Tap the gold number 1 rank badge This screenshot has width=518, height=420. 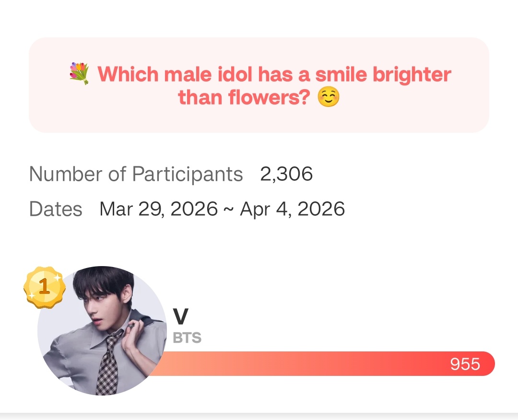tap(44, 287)
